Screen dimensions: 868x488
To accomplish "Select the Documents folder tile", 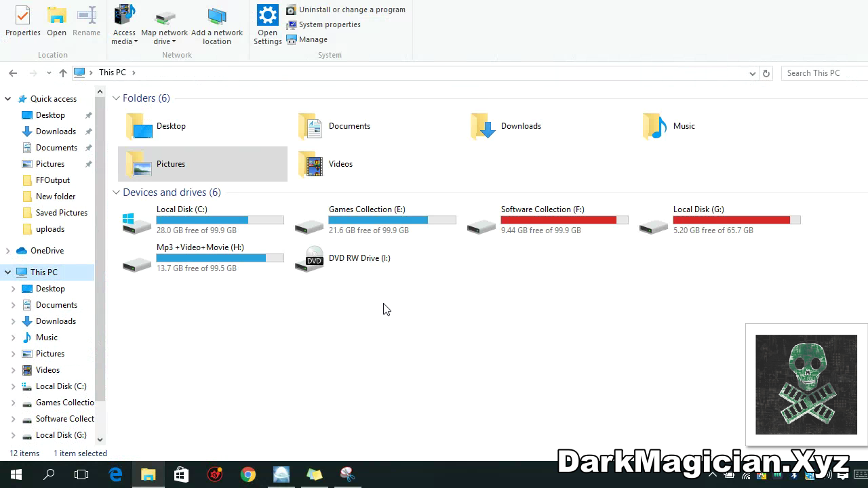I will coord(374,126).
